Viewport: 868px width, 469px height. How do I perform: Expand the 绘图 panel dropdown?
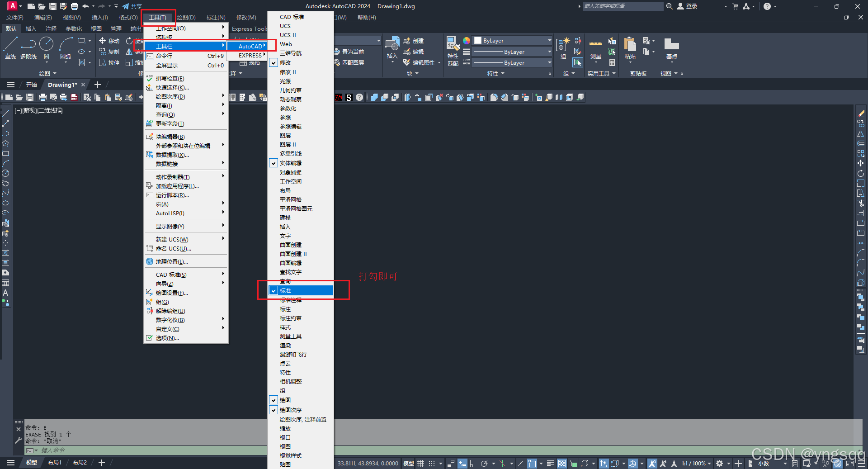click(x=48, y=73)
